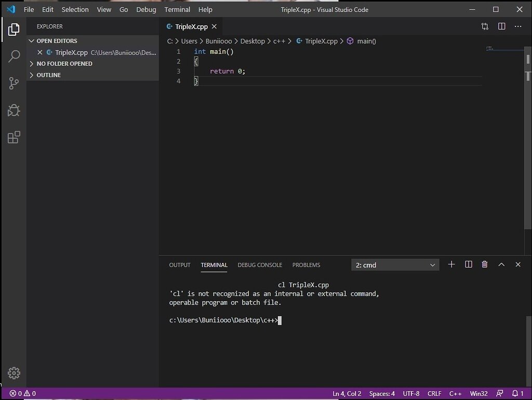The image size is (532, 400).
Task: Open the Source Control view
Action: pyautogui.click(x=14, y=83)
